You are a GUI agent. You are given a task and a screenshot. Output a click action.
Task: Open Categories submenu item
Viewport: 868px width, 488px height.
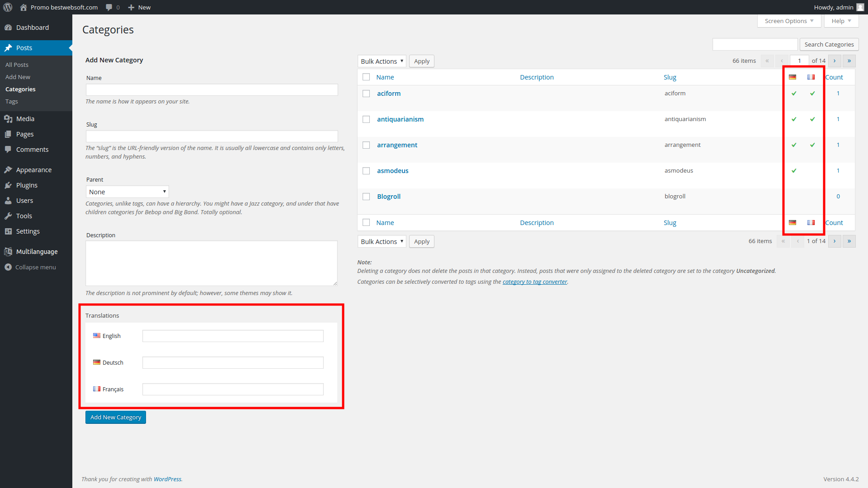coord(20,89)
